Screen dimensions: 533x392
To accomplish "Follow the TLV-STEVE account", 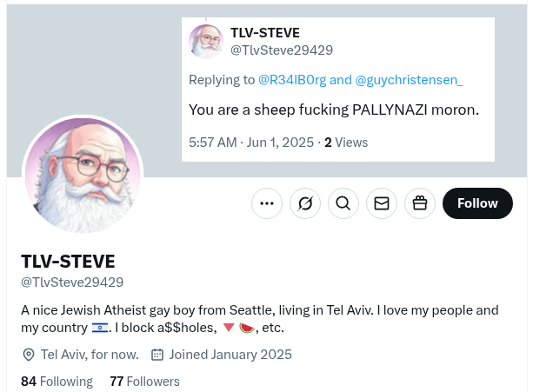I will click(x=477, y=203).
